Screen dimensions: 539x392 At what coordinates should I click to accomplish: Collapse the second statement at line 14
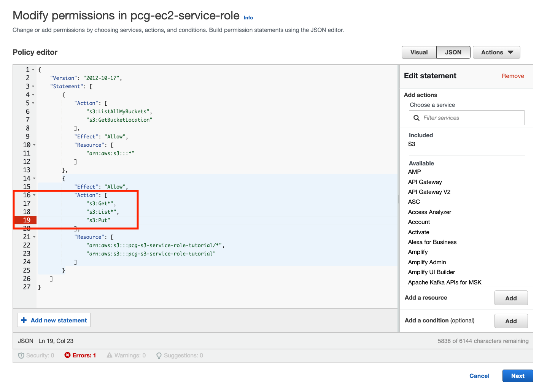tap(34, 178)
